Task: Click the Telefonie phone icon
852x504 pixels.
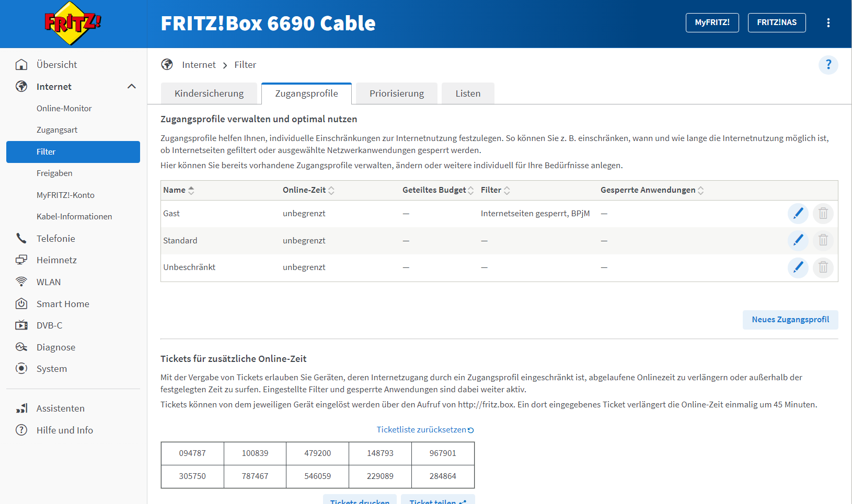Action: coord(21,238)
